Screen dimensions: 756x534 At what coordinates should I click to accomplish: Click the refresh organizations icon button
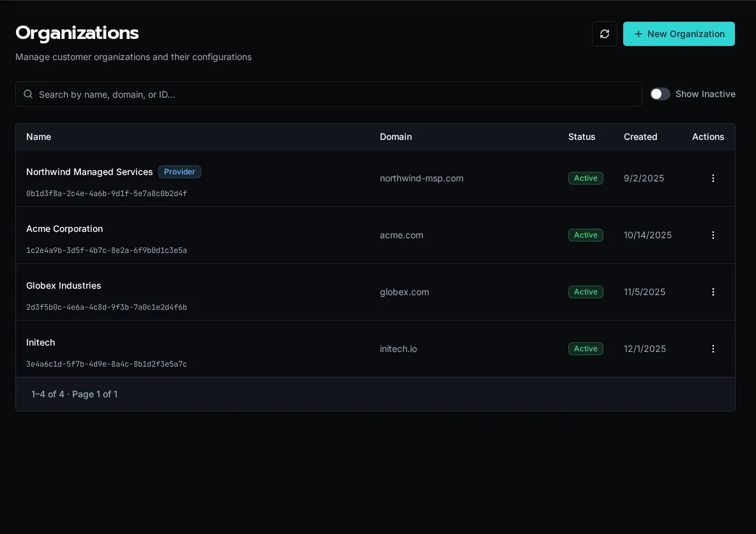[x=604, y=34]
